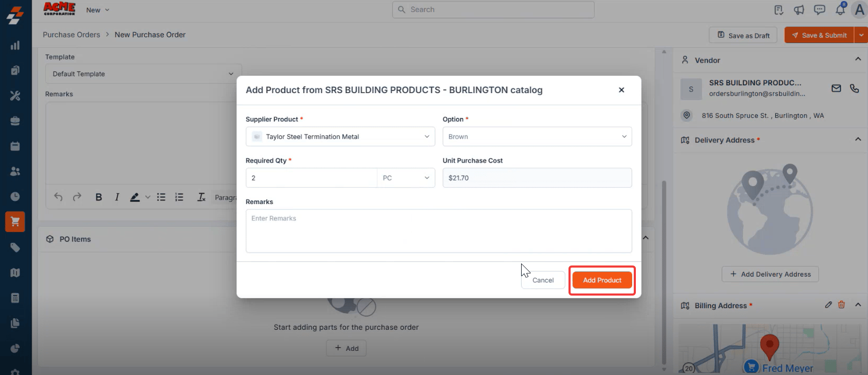Open the briefcase jobs sidebar icon
The height and width of the screenshot is (375, 868).
[15, 121]
